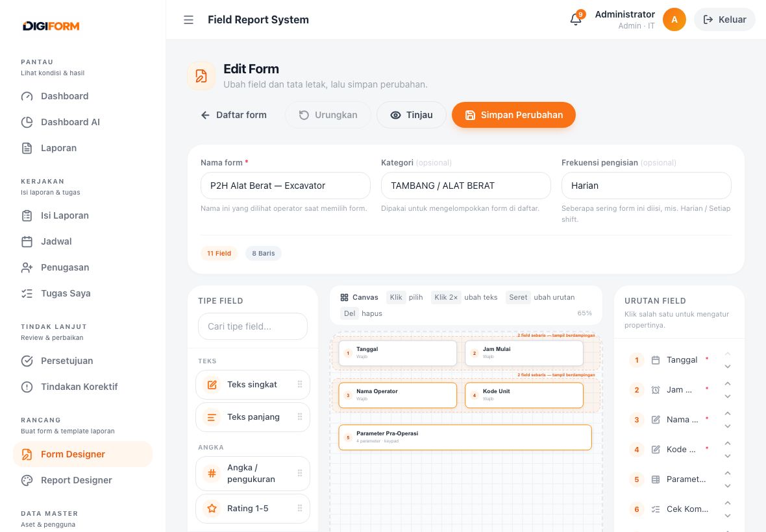Select Parameter Pra-Operasi field on canvas
The width and height of the screenshot is (766, 532).
pos(465,437)
